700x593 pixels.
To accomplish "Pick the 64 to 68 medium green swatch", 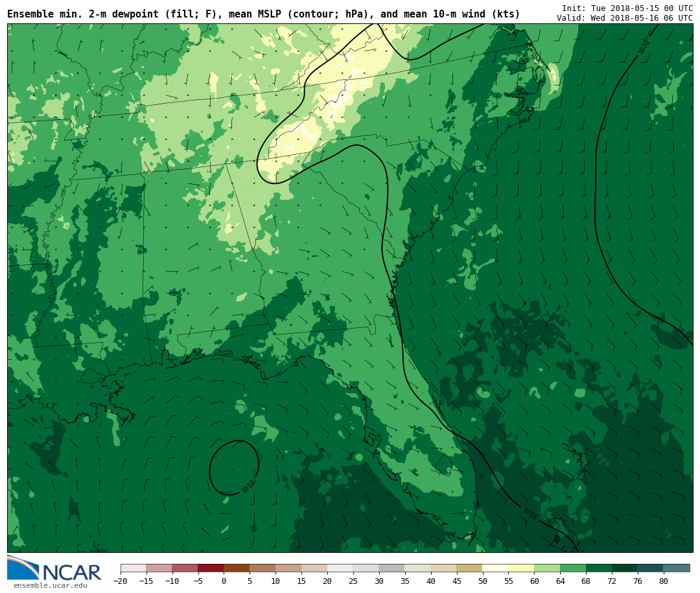I will click(573, 568).
